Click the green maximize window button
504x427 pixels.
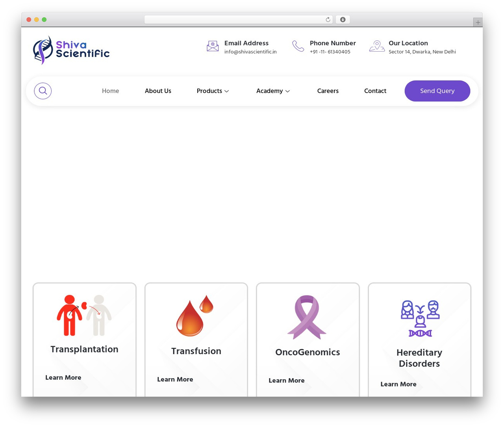click(x=44, y=20)
